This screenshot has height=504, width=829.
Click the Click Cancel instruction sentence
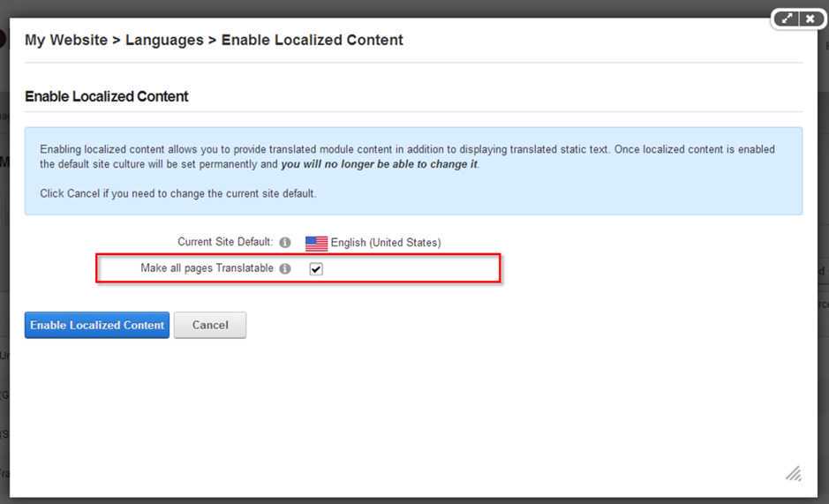177,193
